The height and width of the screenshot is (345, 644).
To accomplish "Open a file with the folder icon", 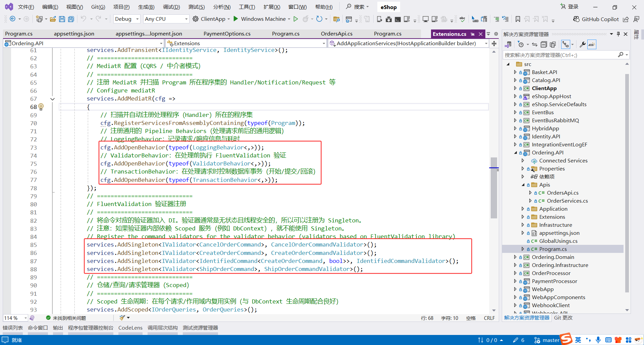I will (53, 19).
